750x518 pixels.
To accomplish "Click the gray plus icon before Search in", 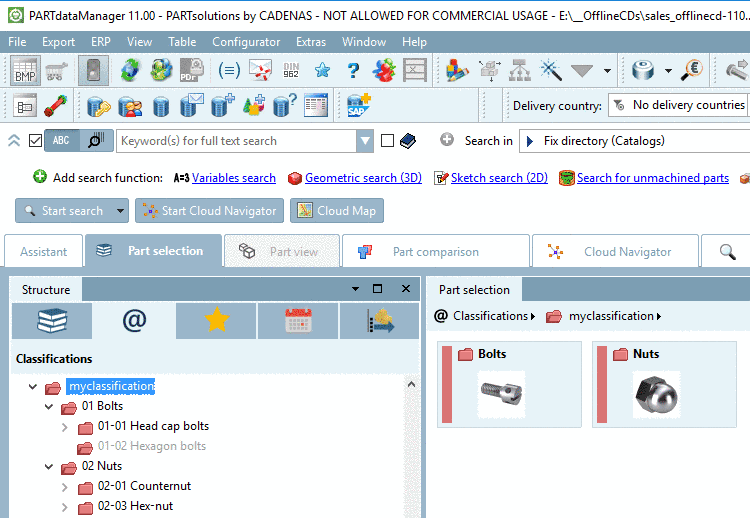I will (x=447, y=140).
